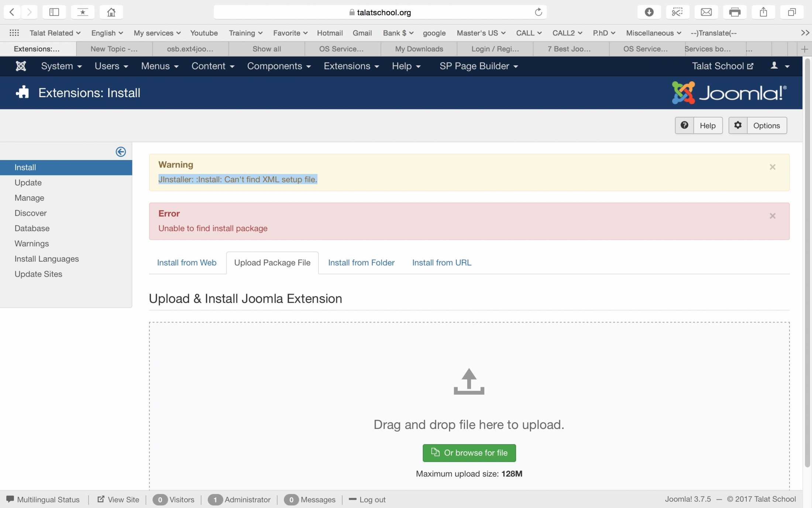
Task: Expand the SP Page Builder dropdown
Action: 479,66
